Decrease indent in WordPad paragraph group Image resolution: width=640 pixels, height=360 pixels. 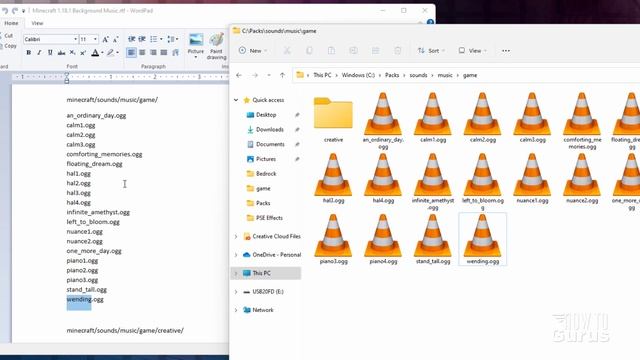coord(131,39)
